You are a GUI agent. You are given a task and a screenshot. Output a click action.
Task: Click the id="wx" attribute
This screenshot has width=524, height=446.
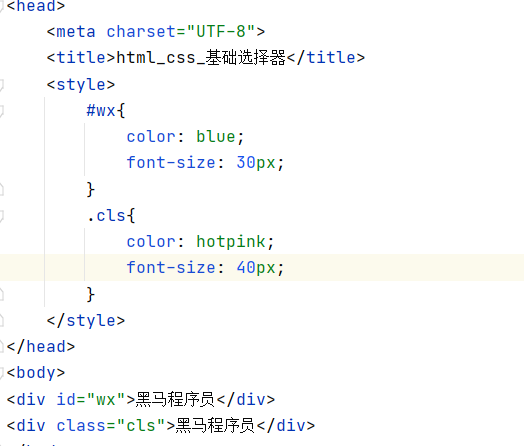(91, 399)
